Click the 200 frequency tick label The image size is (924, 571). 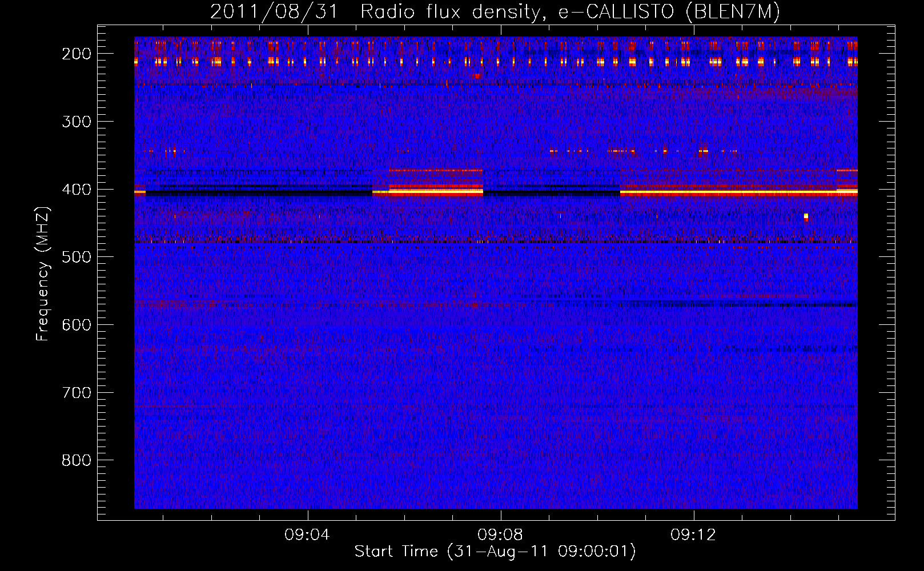tap(76, 54)
